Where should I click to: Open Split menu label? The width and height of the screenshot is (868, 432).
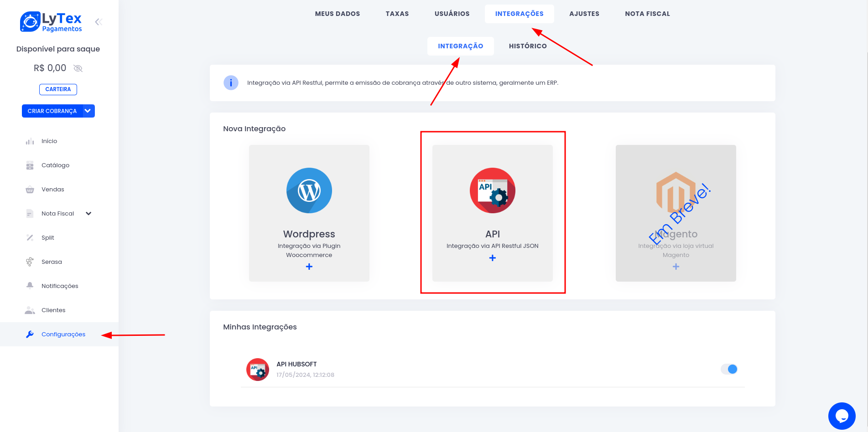[48, 238]
